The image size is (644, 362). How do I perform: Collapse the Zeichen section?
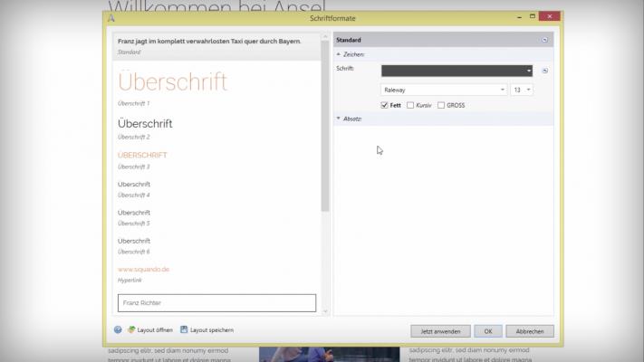339,54
